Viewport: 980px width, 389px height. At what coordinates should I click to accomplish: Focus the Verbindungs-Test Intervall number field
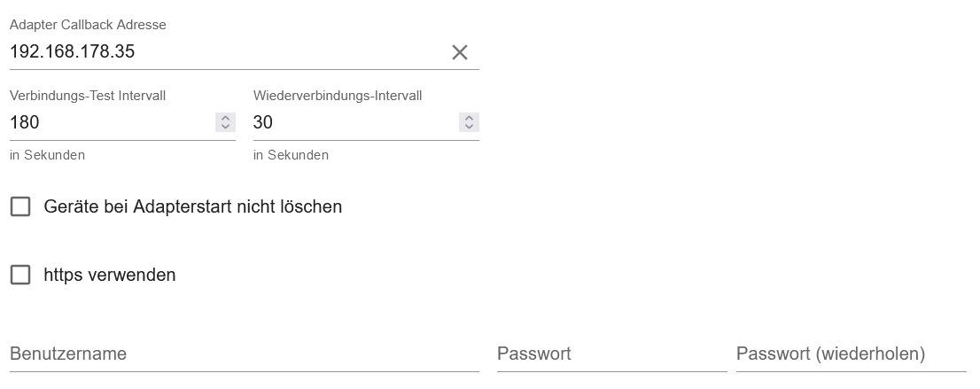[x=106, y=123]
